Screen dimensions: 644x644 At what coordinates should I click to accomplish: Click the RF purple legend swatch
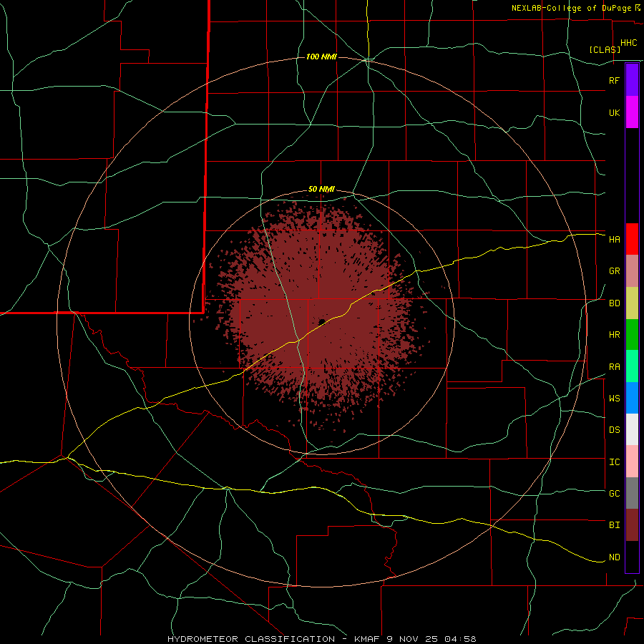tap(632, 80)
